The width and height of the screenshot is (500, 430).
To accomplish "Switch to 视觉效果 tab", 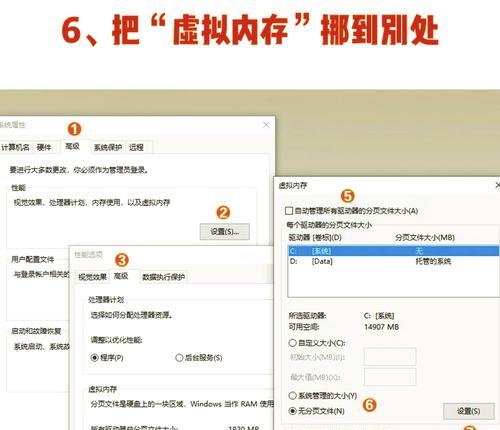I will pos(92,277).
